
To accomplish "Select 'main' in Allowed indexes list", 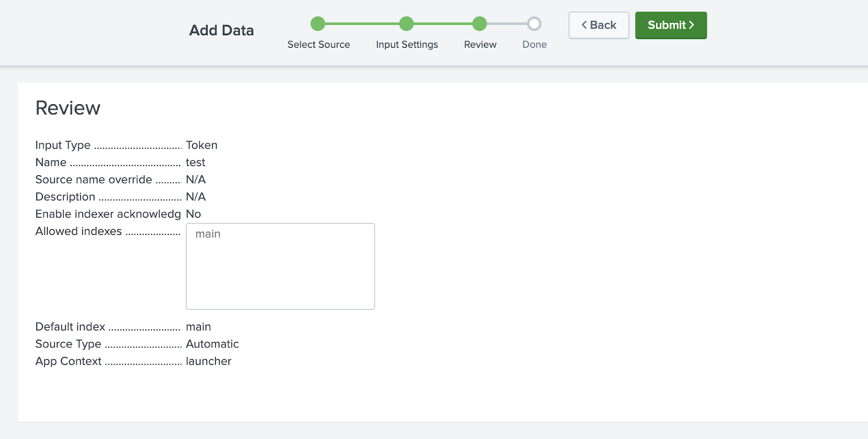I will [208, 234].
